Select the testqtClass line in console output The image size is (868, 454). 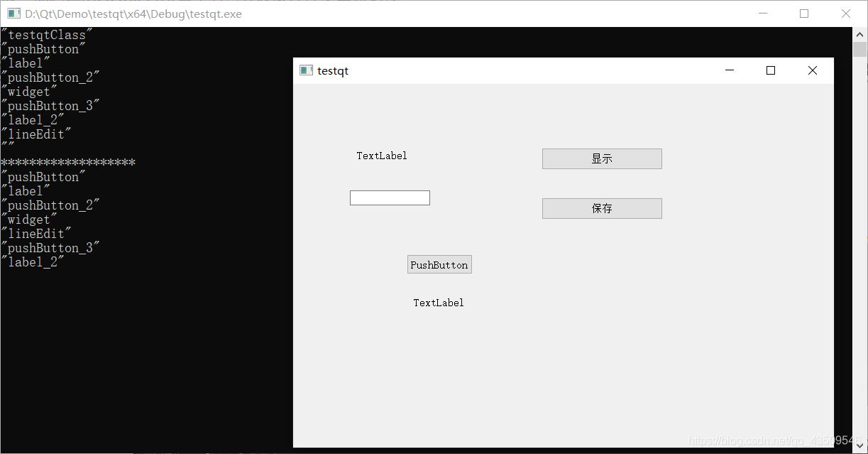pyautogui.click(x=45, y=34)
